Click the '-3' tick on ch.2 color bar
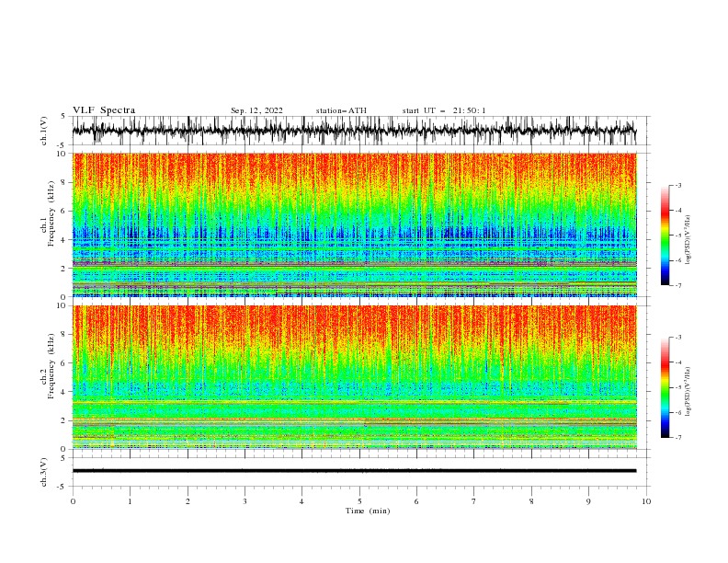This screenshot has width=728, height=563. 677,338
